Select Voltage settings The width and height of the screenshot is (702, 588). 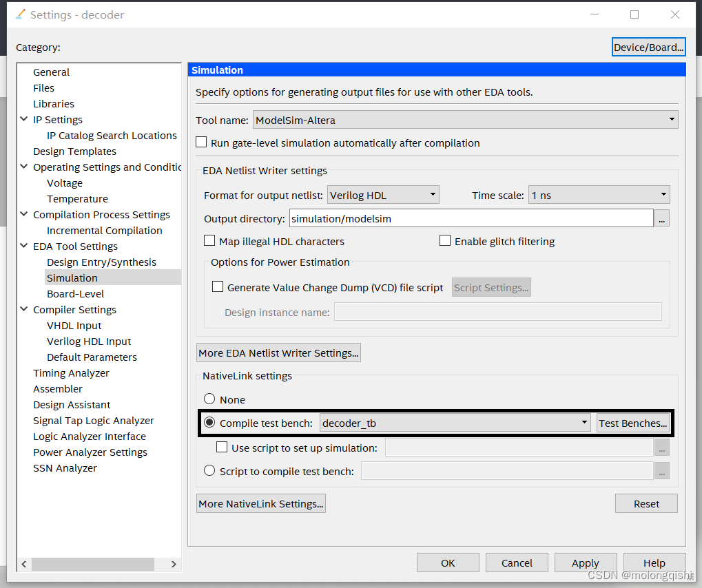click(x=65, y=183)
